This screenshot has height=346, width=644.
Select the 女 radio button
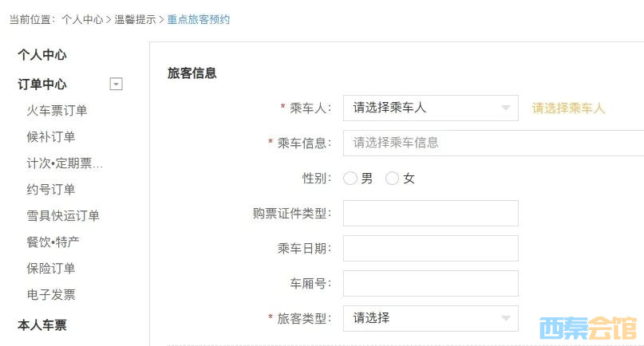point(392,178)
